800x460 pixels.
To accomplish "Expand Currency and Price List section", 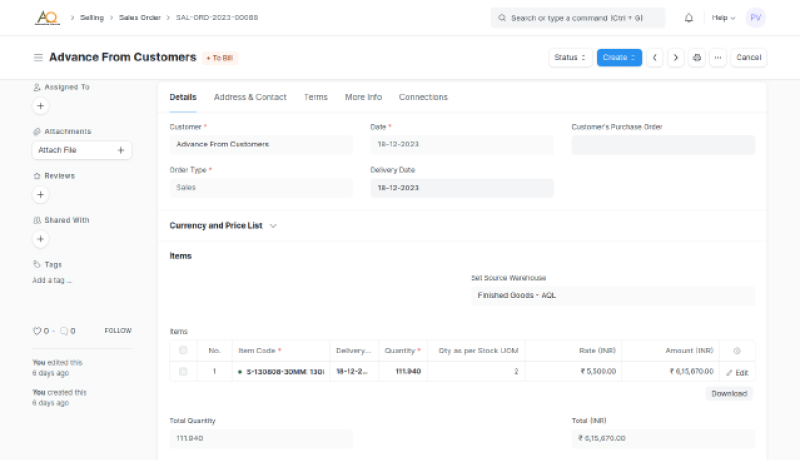I will point(223,226).
